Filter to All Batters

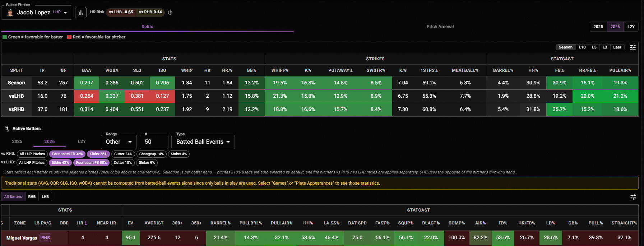coord(13,197)
